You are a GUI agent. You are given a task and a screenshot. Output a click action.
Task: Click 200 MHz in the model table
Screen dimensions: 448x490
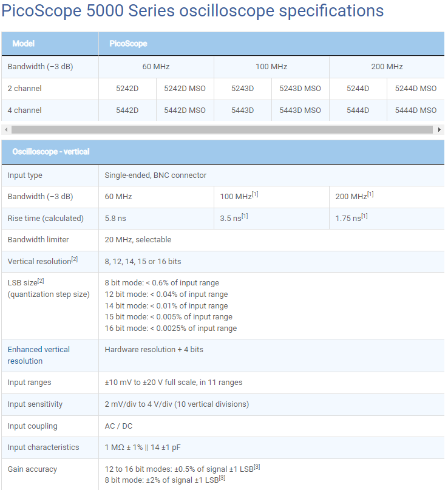click(x=387, y=67)
